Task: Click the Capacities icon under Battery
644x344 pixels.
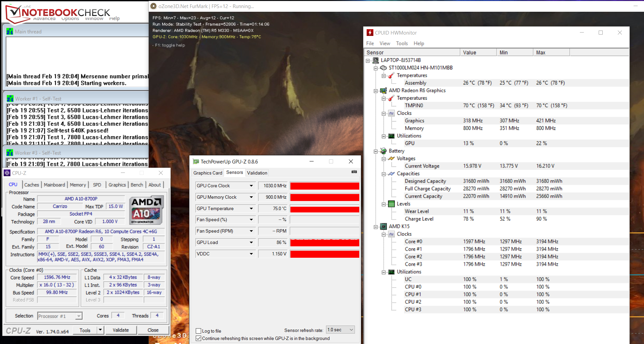Action: pyautogui.click(x=391, y=174)
